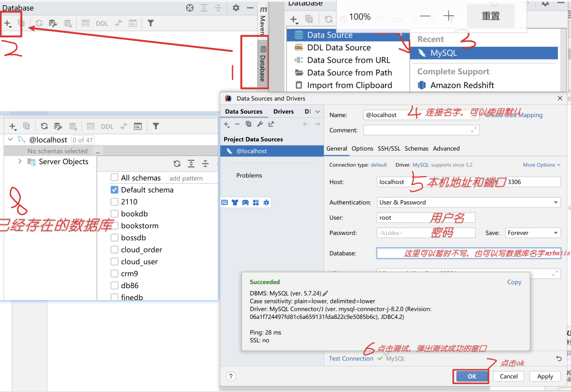The height and width of the screenshot is (392, 571).
Task: Check the bookdb schema checkbox
Action: tap(114, 213)
